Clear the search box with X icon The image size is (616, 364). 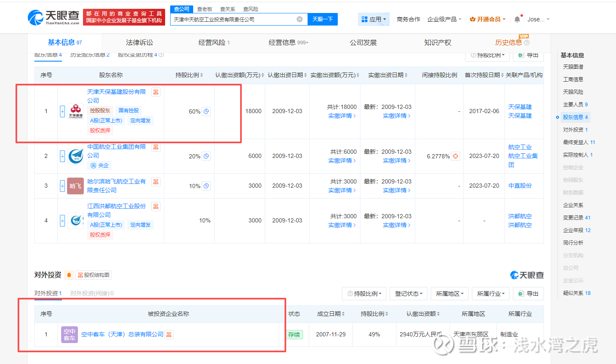tap(300, 19)
